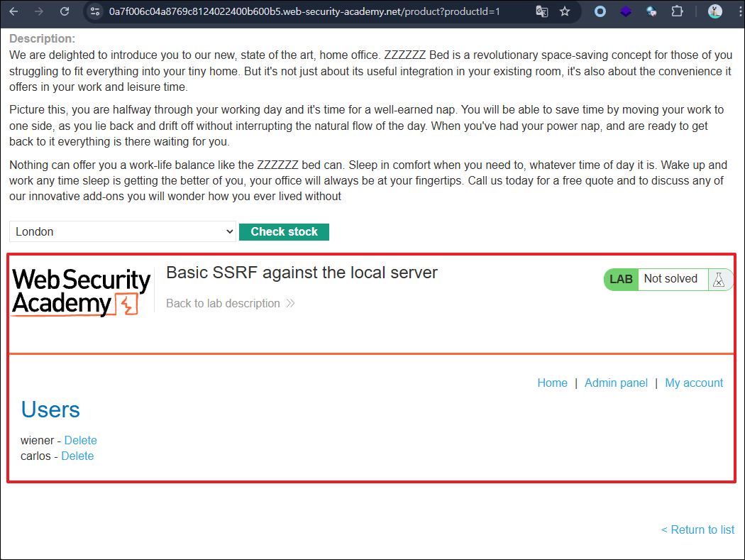745x560 pixels.
Task: Delete the carlos user
Action: click(77, 456)
